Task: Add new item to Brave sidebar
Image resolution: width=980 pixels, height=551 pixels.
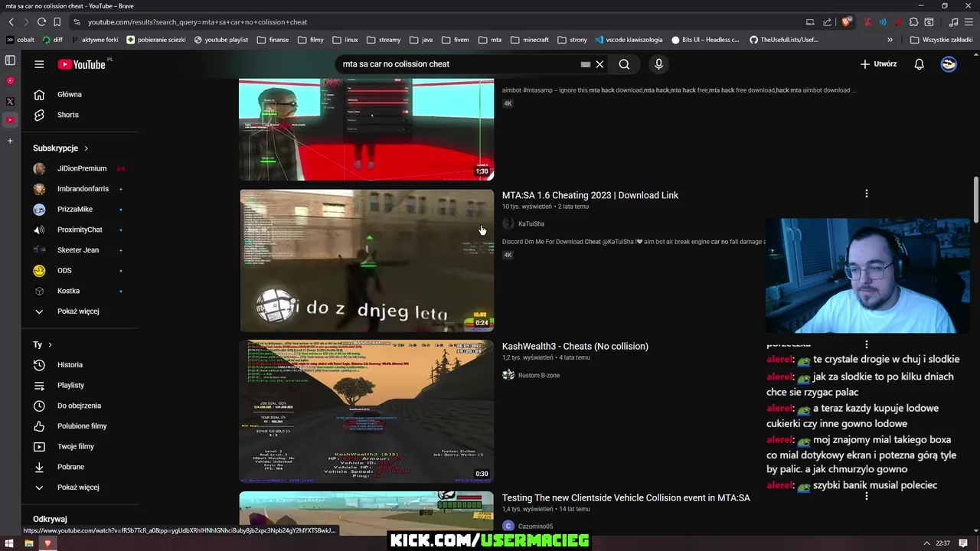Action: pos(10,141)
